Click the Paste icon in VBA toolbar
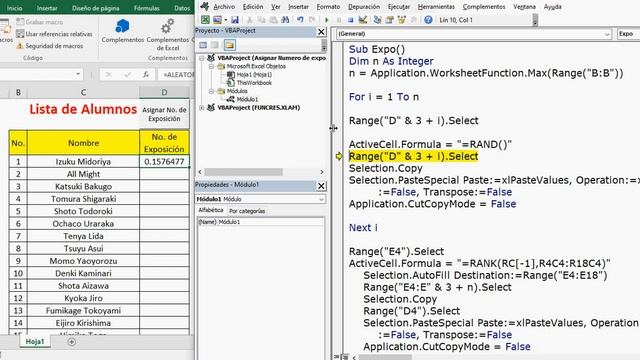640x360 pixels. click(273, 20)
